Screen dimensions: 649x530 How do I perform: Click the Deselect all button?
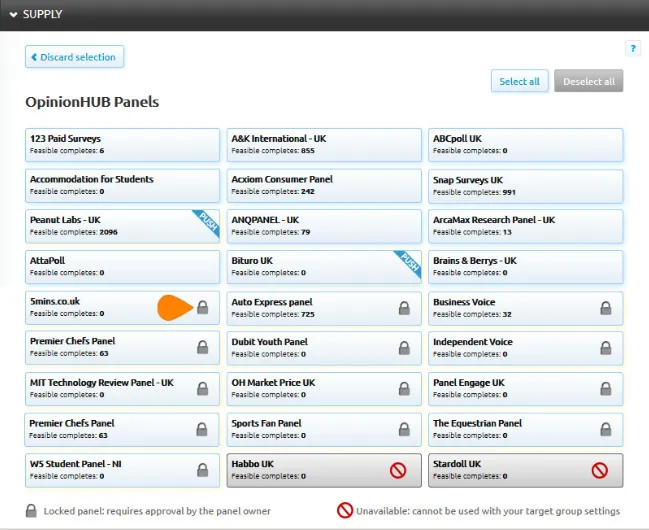[589, 81]
